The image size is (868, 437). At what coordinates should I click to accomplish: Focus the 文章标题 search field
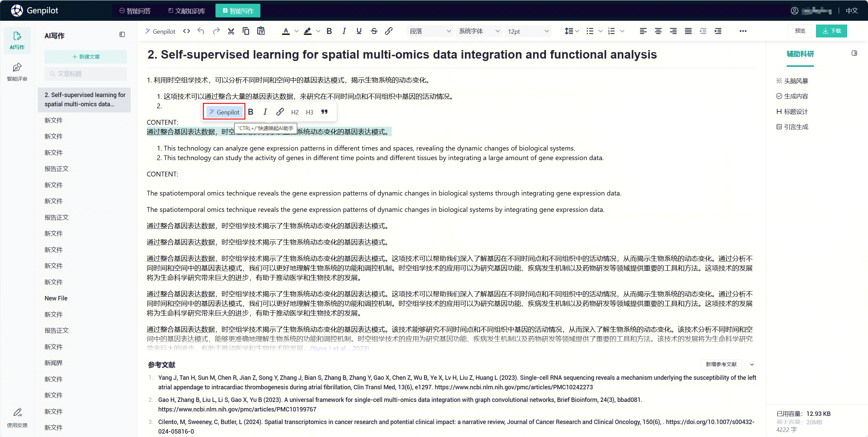coord(86,74)
